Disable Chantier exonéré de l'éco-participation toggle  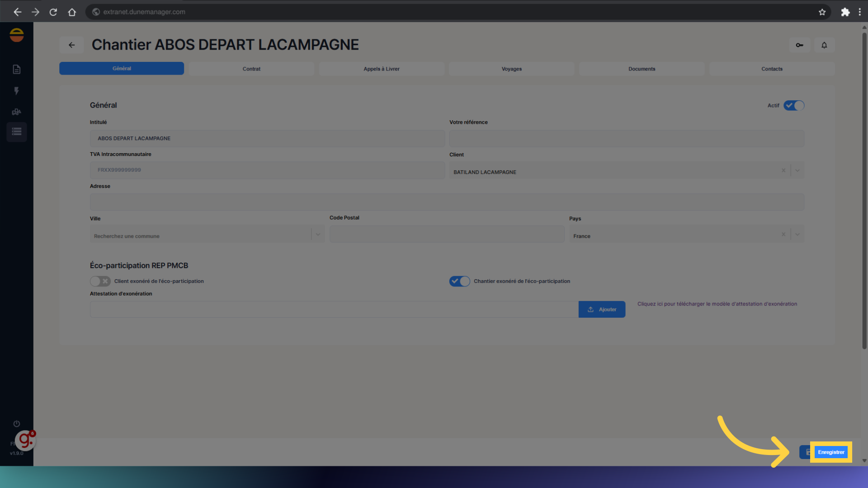pyautogui.click(x=459, y=281)
